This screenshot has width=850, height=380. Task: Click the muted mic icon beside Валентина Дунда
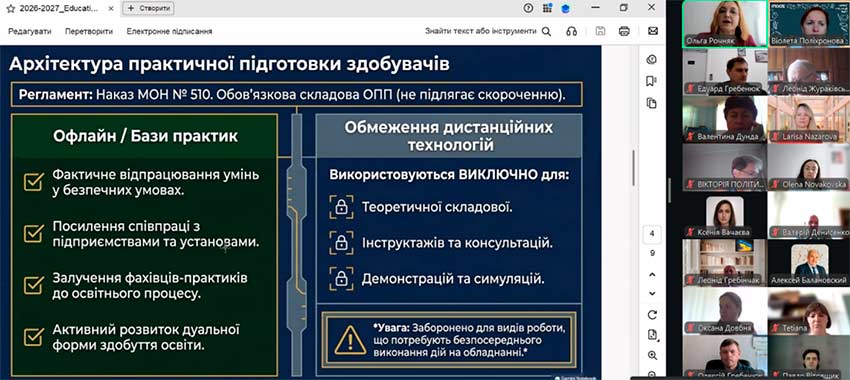click(691, 137)
